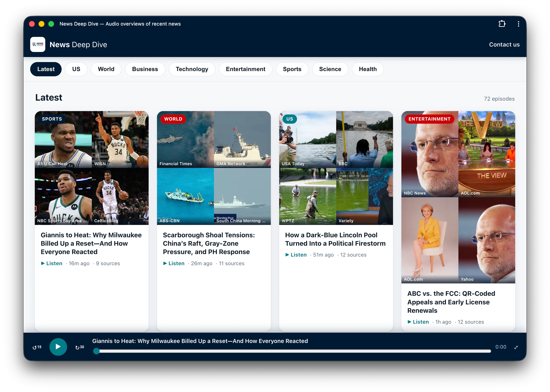Viewport: 550px width, 392px height.
Task: Click the All U Can Heat thumbnail
Action: [63, 140]
